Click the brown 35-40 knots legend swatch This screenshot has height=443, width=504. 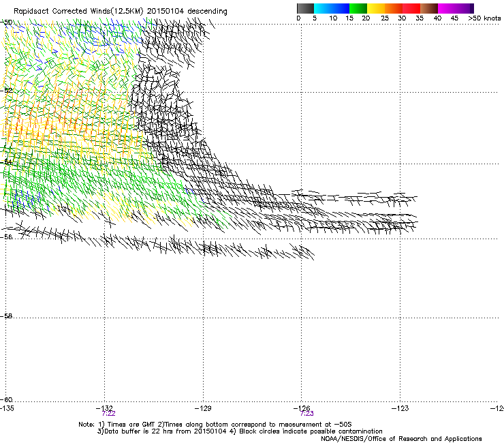tap(429, 8)
